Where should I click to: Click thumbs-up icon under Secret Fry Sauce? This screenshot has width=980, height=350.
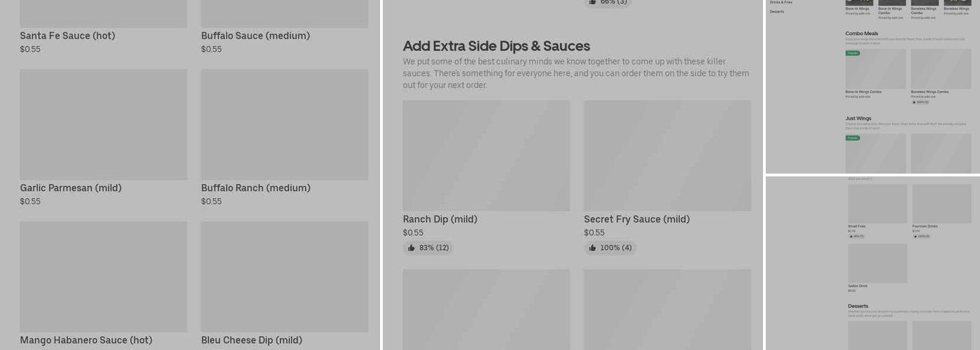click(592, 248)
